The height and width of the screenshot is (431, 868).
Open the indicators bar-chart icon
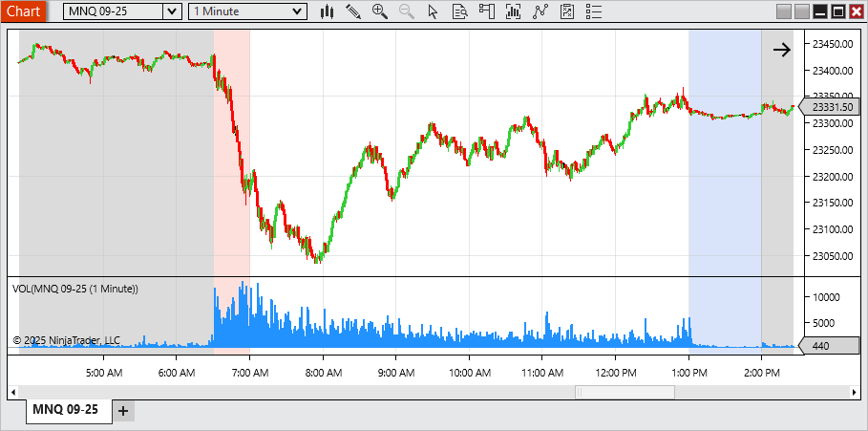(x=513, y=11)
